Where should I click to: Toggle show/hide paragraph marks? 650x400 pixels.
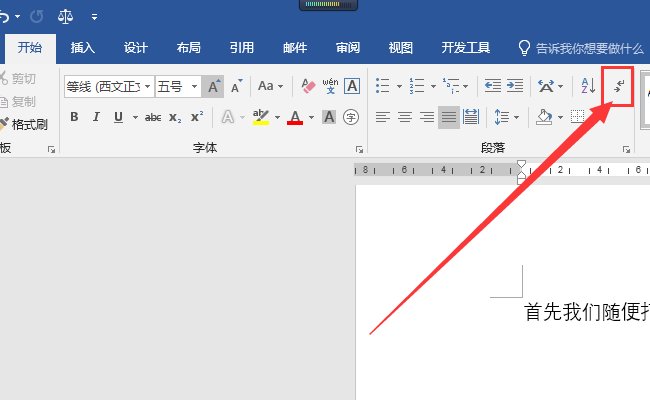[618, 87]
